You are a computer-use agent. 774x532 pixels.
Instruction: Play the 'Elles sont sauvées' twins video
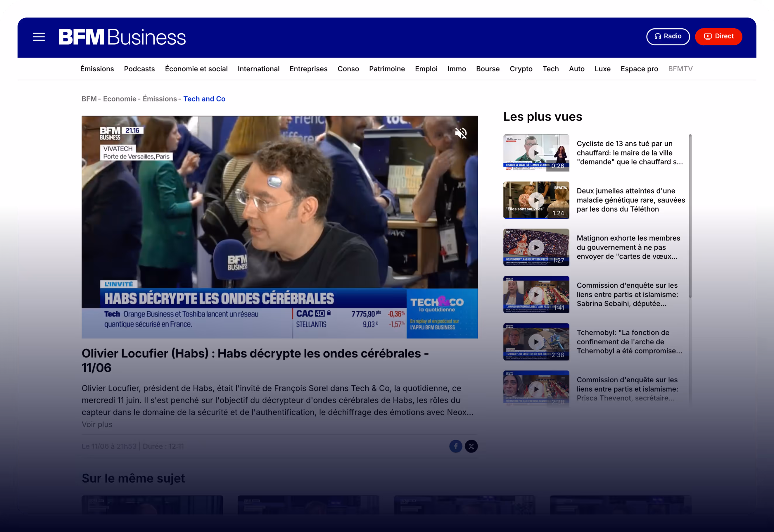point(536,200)
